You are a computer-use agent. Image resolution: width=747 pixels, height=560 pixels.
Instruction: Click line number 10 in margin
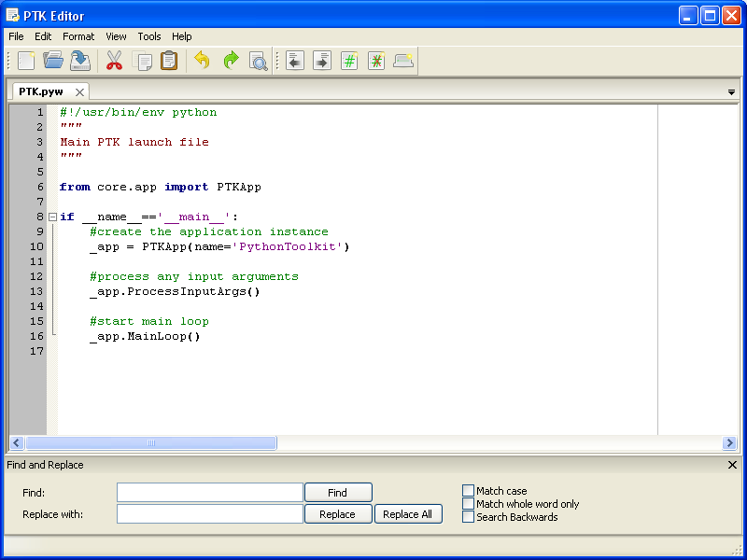[36, 246]
